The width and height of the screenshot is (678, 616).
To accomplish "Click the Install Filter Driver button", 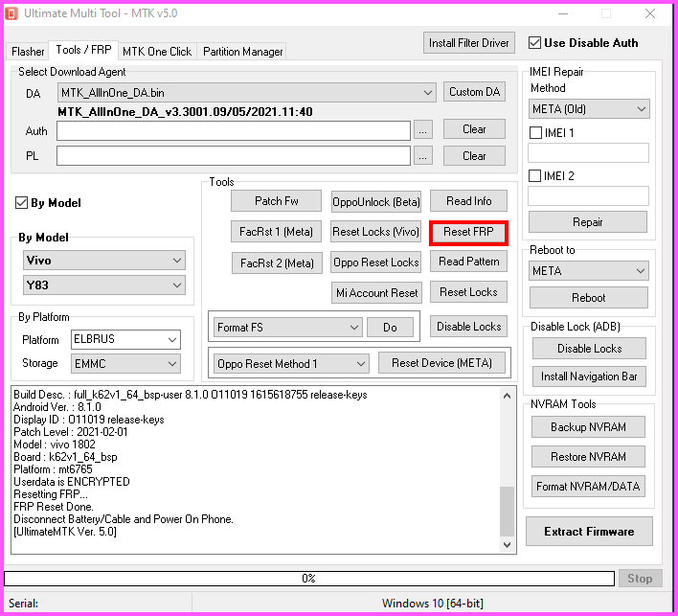I will click(x=468, y=43).
